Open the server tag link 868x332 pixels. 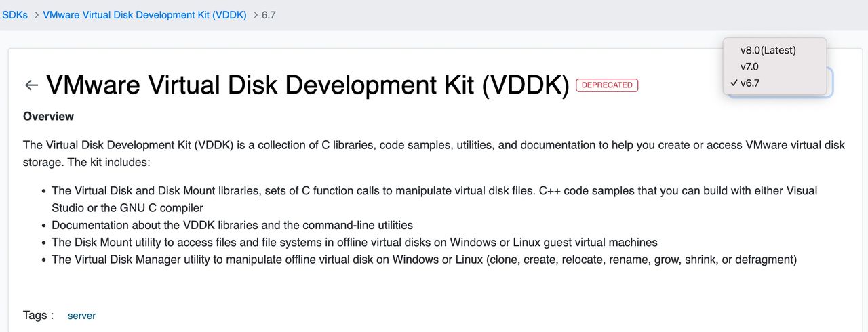point(81,316)
